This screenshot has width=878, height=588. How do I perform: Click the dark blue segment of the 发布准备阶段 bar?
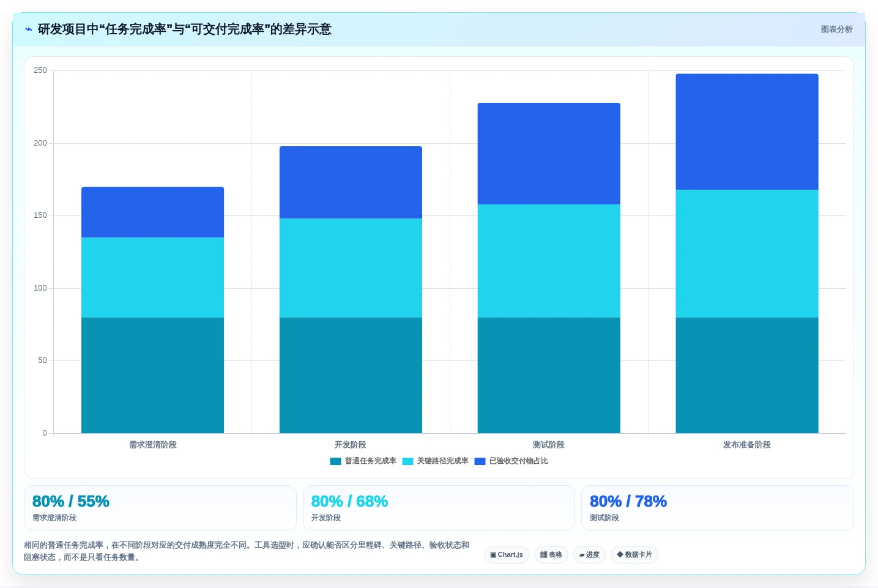[747, 132]
